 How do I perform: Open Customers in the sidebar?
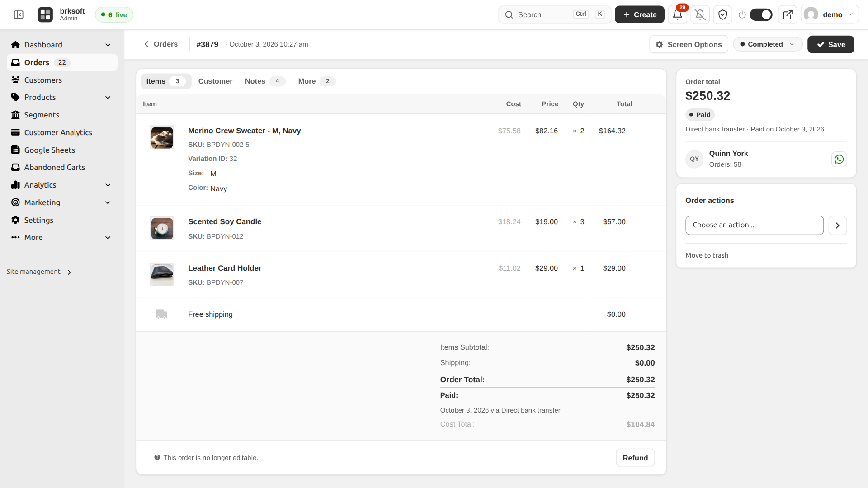point(62,80)
